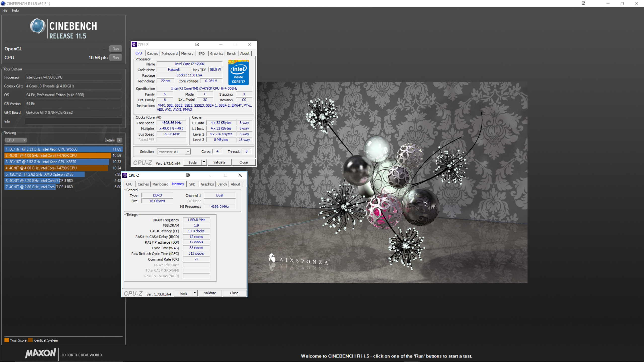Select ranking entry 10.24 i7-4790K score
This screenshot has width=644, height=362.
click(x=63, y=168)
